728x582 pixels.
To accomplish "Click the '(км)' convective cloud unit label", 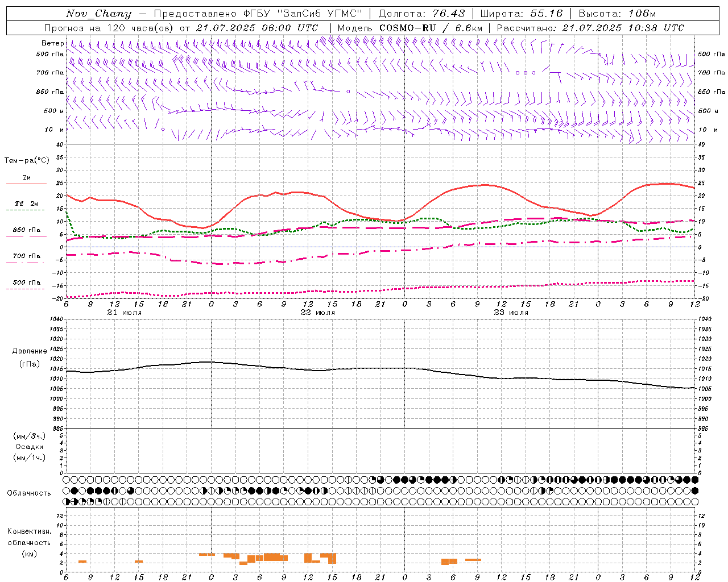I will pos(30,554).
